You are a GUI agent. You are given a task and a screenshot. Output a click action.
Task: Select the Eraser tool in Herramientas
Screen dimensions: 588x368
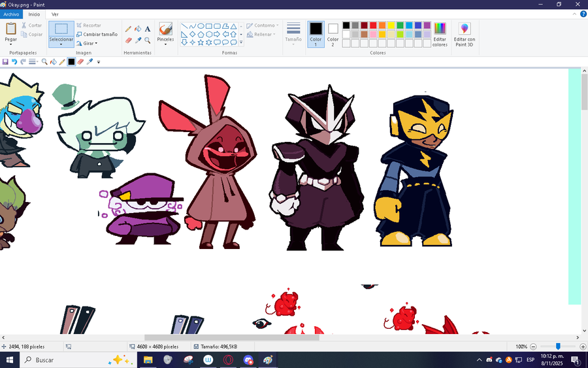pyautogui.click(x=128, y=40)
